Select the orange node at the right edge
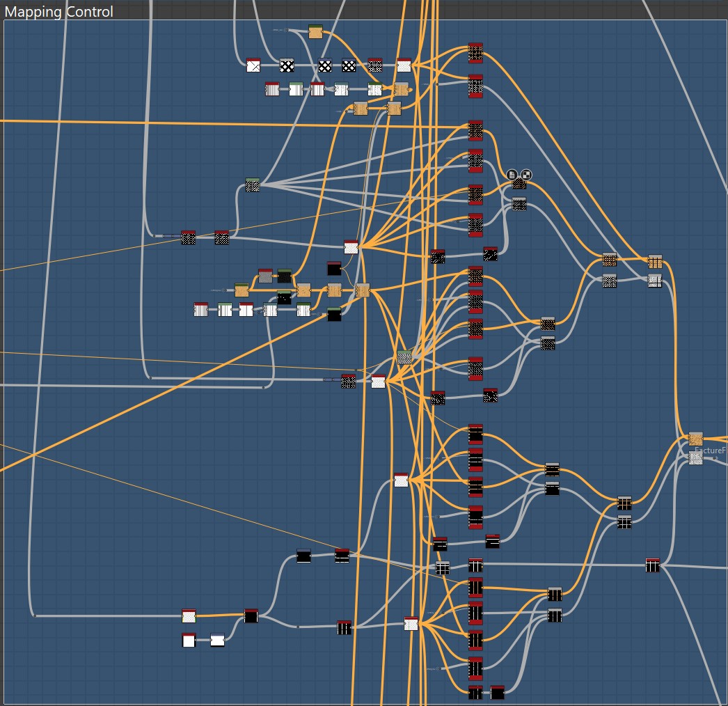Screen dimensions: 728x706 695,439
